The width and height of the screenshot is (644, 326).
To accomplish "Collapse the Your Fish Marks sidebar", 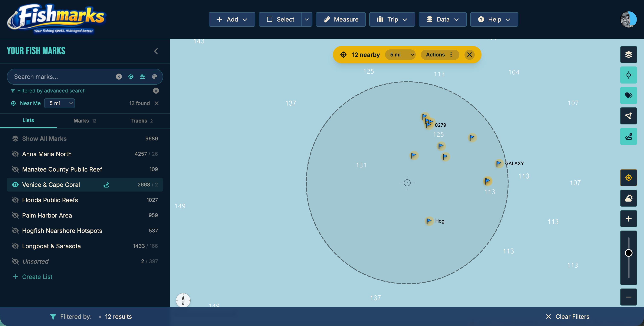I will (156, 51).
